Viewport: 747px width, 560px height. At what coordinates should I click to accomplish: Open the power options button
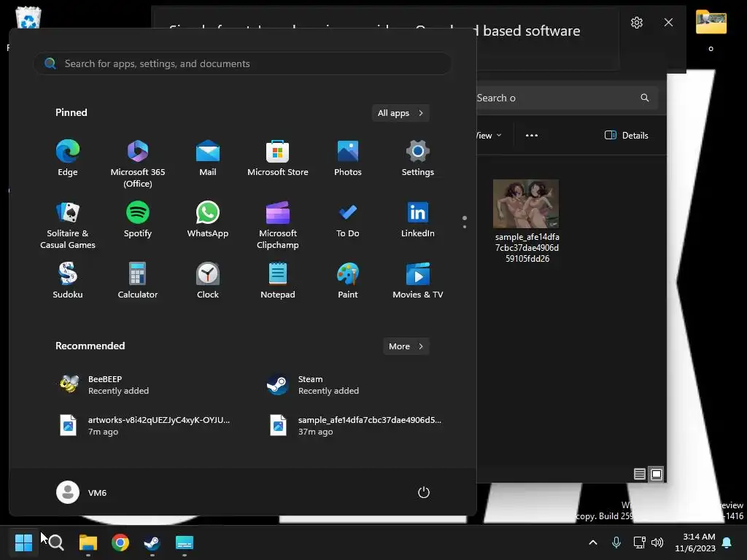click(x=424, y=492)
